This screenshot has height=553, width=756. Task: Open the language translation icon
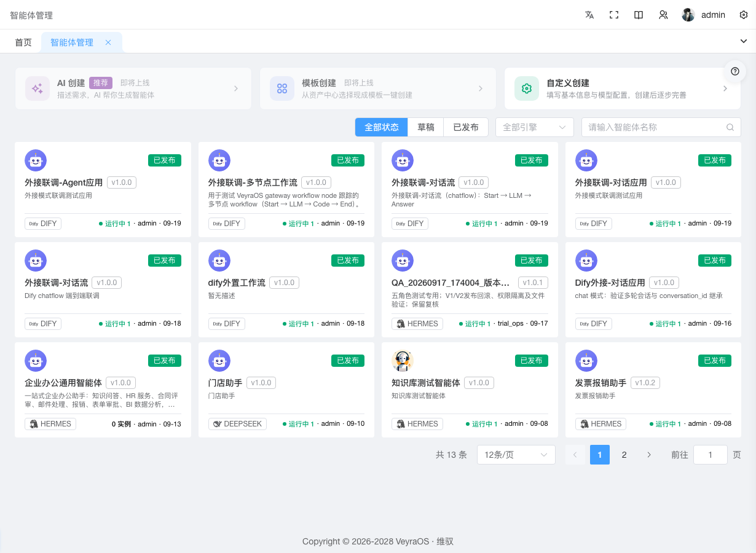[589, 15]
